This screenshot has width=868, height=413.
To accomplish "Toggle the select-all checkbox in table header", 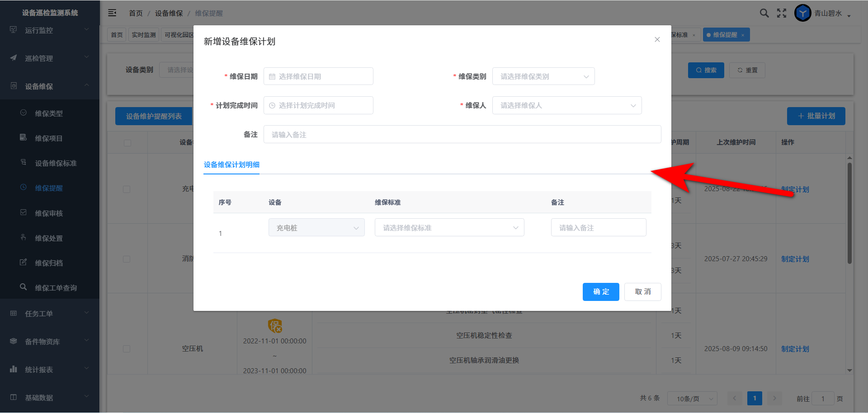I will pos(127,143).
